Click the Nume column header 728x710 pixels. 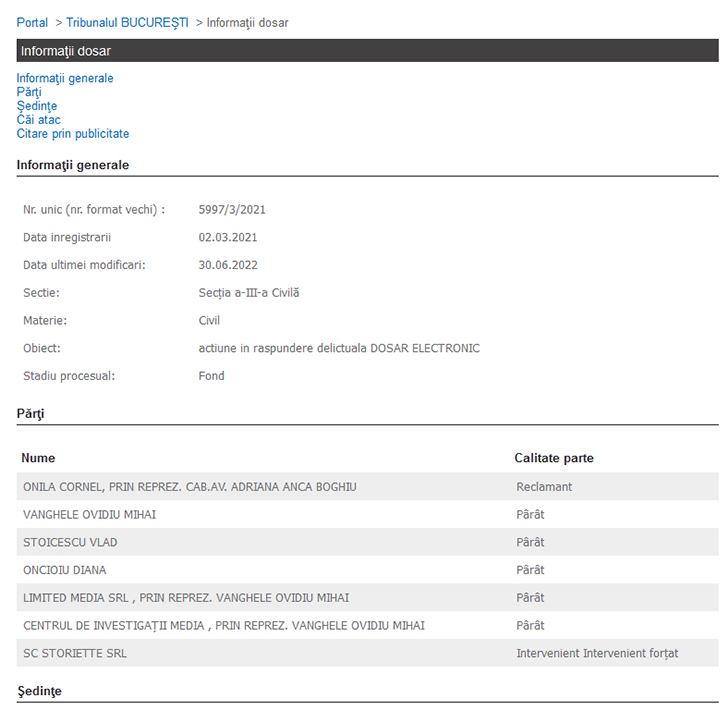point(38,458)
